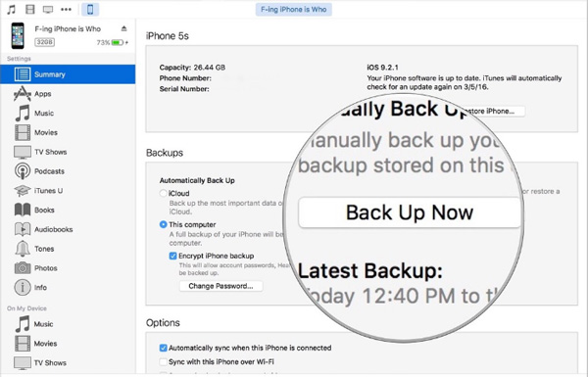Eject the F-ing iPhone is Who device

coord(124,28)
